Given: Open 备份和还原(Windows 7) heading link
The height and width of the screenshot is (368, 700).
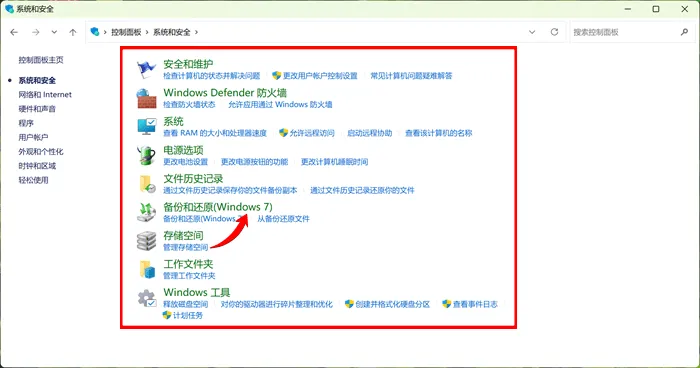Looking at the screenshot, I should (x=218, y=207).
